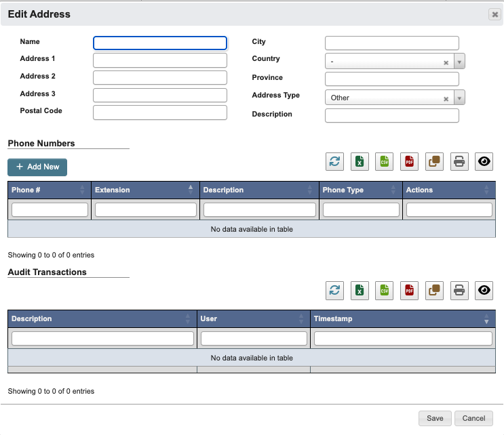This screenshot has width=504, height=435.
Task: Save the address
Action: tap(435, 418)
